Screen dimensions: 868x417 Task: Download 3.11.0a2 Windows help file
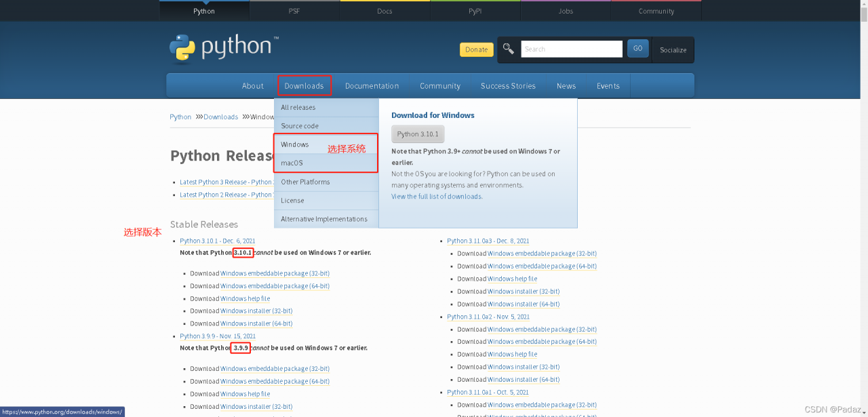tap(512, 355)
